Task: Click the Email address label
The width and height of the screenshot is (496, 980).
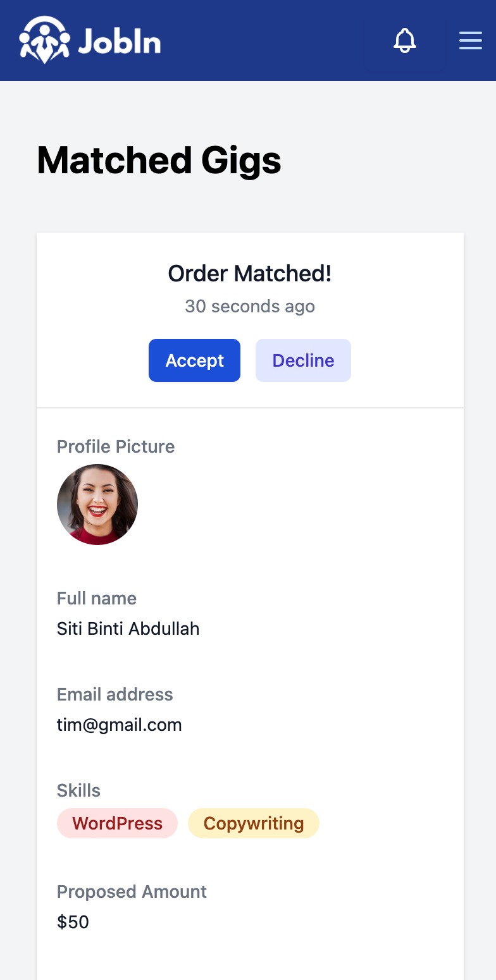Action: (115, 694)
